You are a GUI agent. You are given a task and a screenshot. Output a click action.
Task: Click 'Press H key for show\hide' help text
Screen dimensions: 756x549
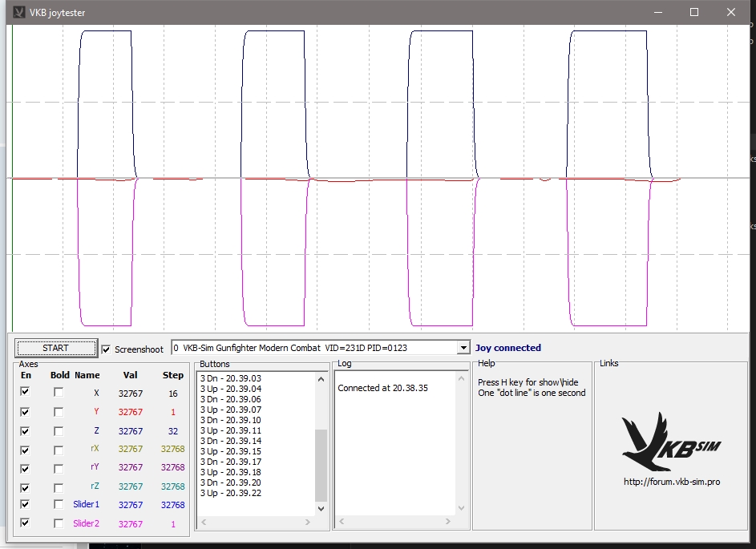point(528,382)
